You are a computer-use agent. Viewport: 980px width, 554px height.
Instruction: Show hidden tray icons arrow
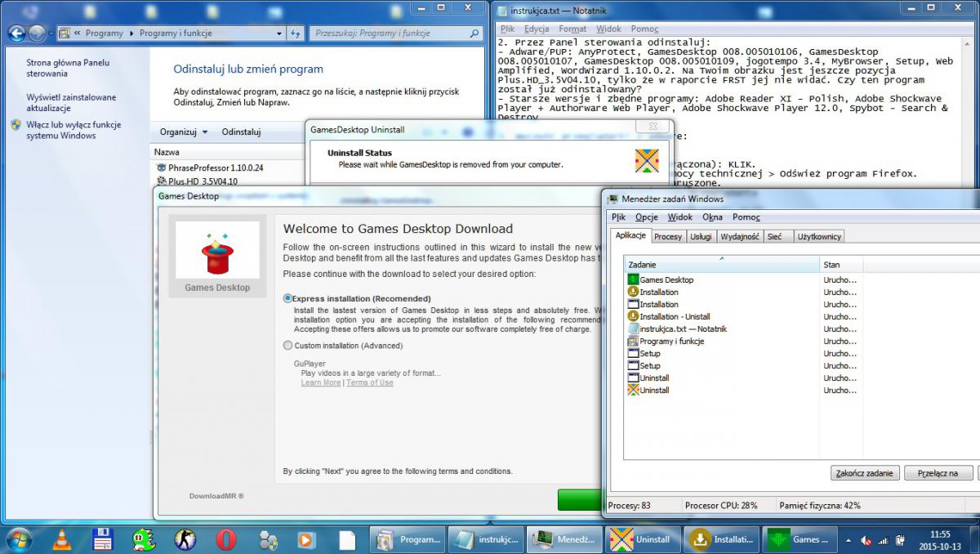[849, 540]
